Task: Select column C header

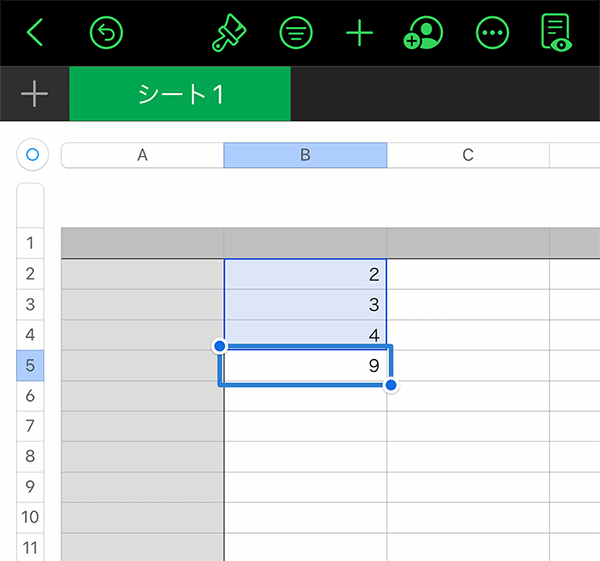Action: [468, 155]
